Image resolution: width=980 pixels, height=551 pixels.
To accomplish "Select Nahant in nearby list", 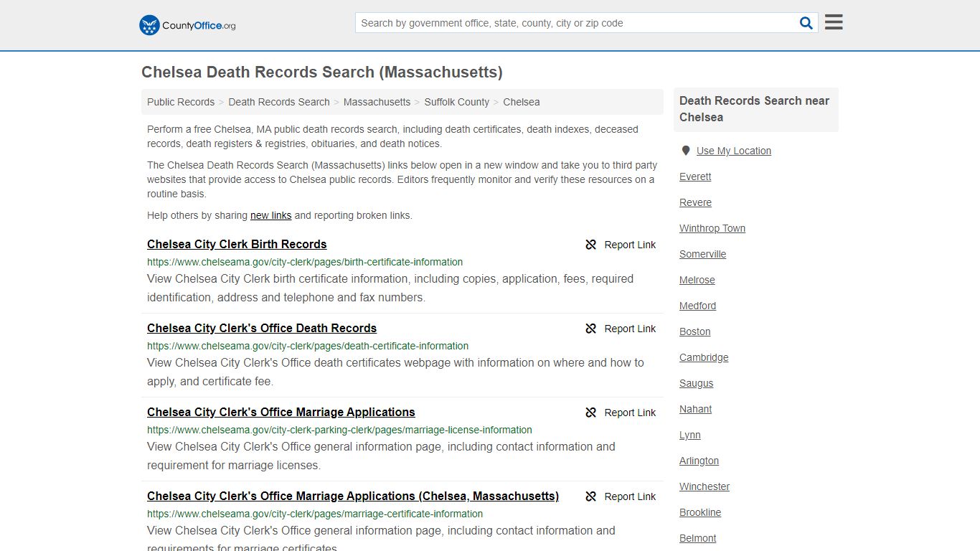I will [695, 409].
